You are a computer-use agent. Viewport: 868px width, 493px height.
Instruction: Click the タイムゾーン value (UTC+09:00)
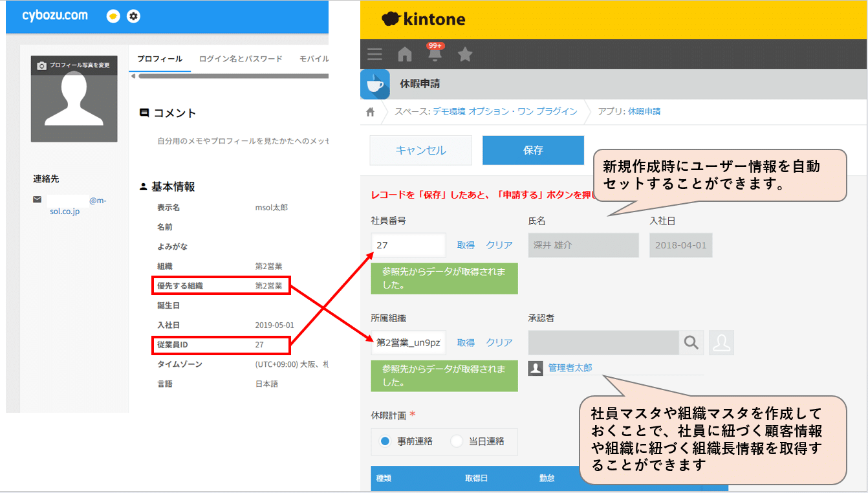[291, 364]
